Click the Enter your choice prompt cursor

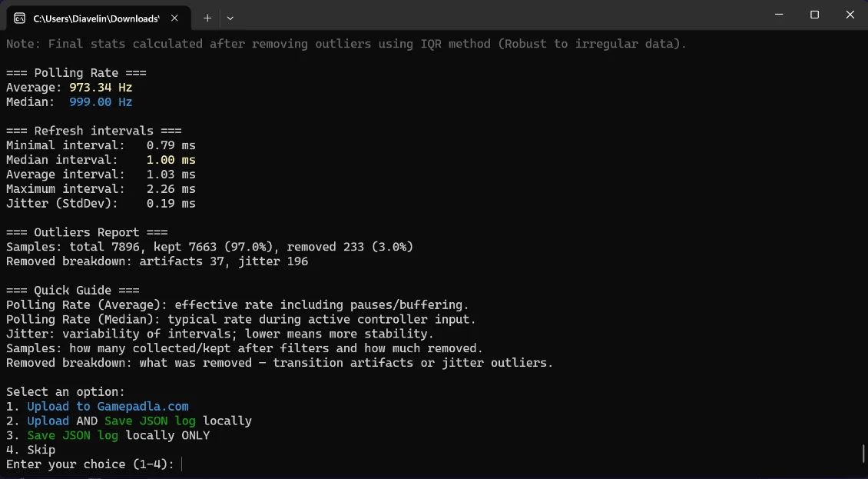[181, 464]
